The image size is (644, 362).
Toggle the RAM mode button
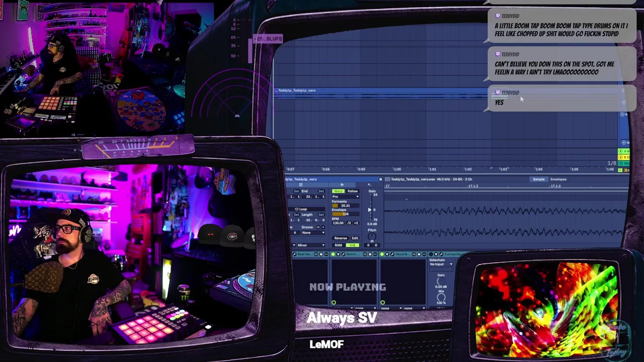338,245
